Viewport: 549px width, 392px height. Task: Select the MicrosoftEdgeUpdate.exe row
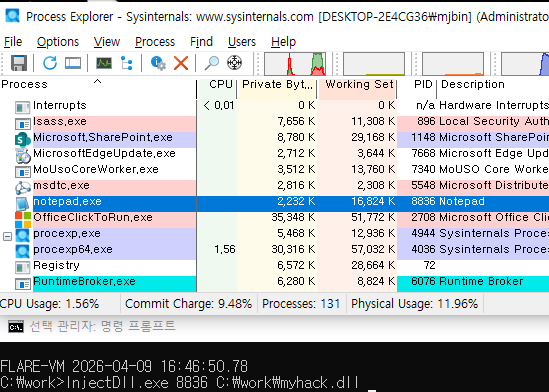pos(274,156)
